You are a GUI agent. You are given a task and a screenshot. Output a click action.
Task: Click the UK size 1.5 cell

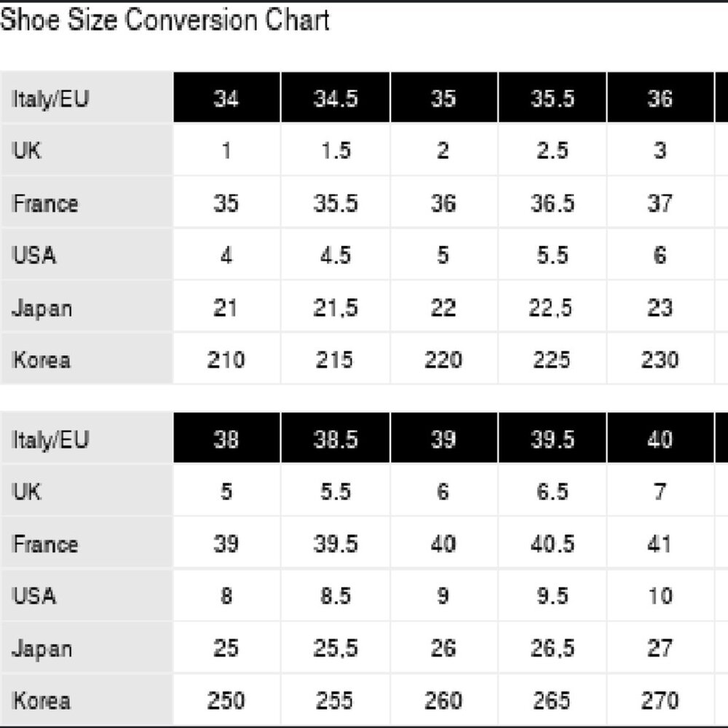pos(335,151)
